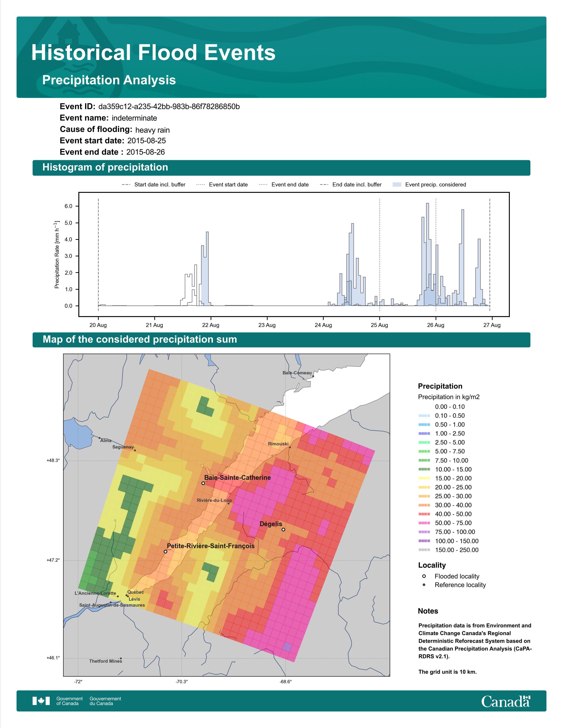Click the L'Ancienne-Lorette map label
Image resolution: width=563 pixels, height=728 pixels.
pos(95,593)
